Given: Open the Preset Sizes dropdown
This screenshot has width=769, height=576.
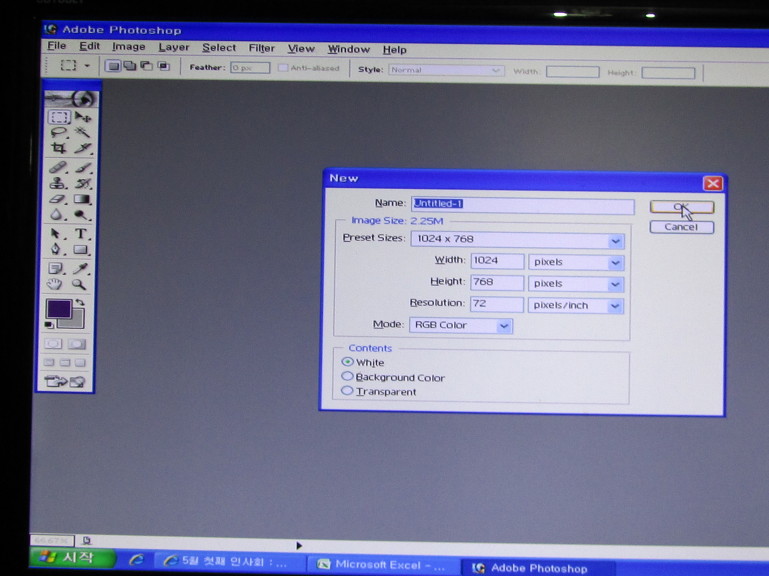Looking at the screenshot, I should (x=615, y=241).
